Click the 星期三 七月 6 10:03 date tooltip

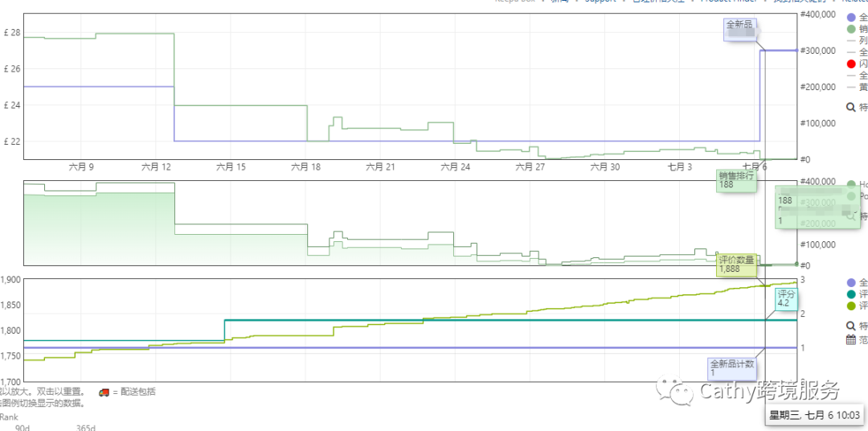[814, 416]
